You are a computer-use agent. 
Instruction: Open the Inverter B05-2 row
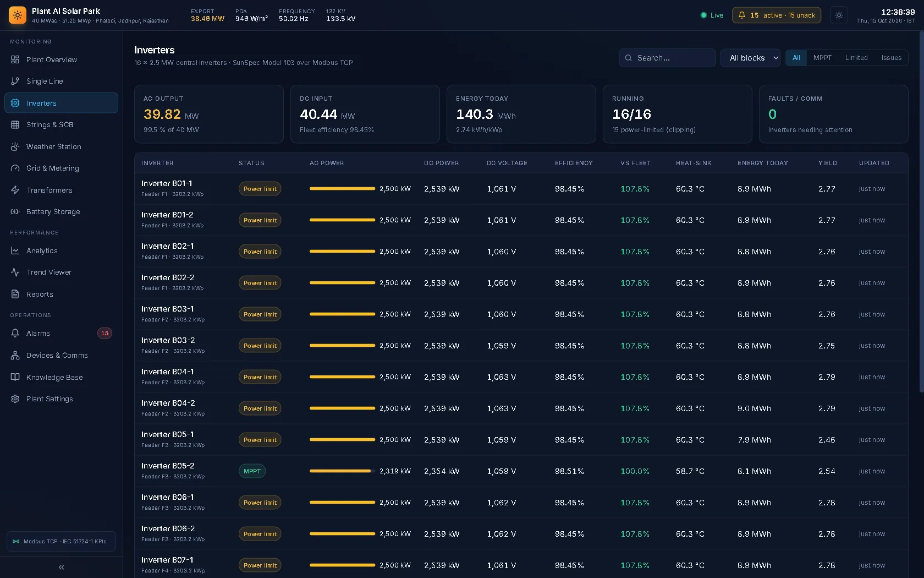point(521,471)
